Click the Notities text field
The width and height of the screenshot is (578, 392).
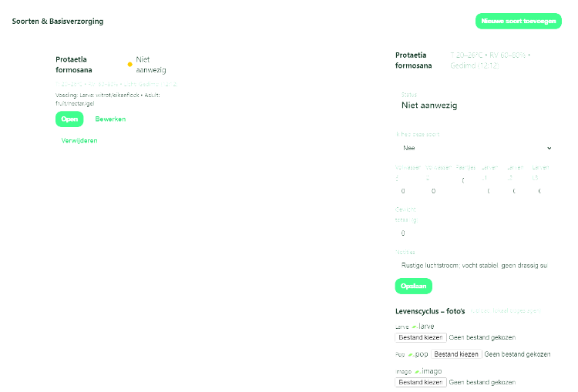(x=473, y=265)
